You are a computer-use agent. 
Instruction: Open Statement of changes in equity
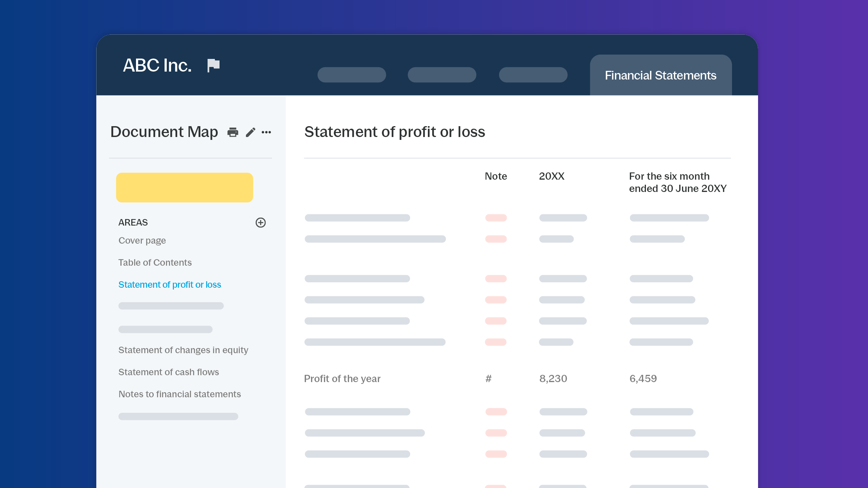(183, 350)
